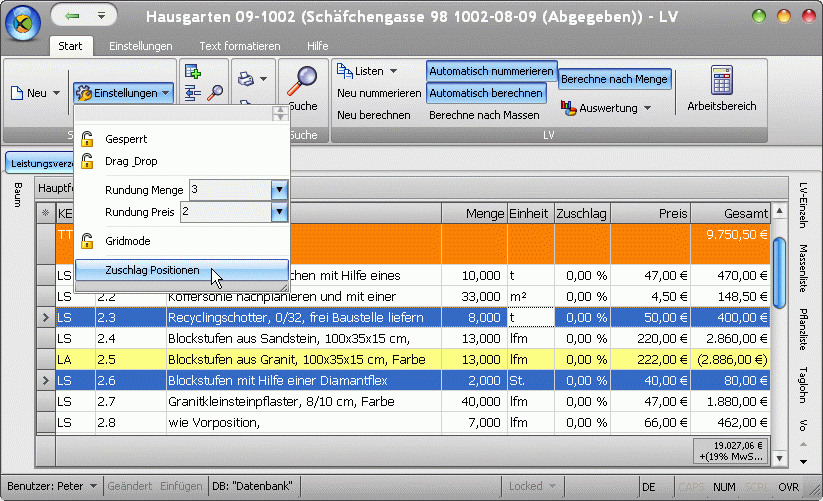Open the Taglohn side tab
Viewport: 823px width, 501px height.
[x=803, y=385]
